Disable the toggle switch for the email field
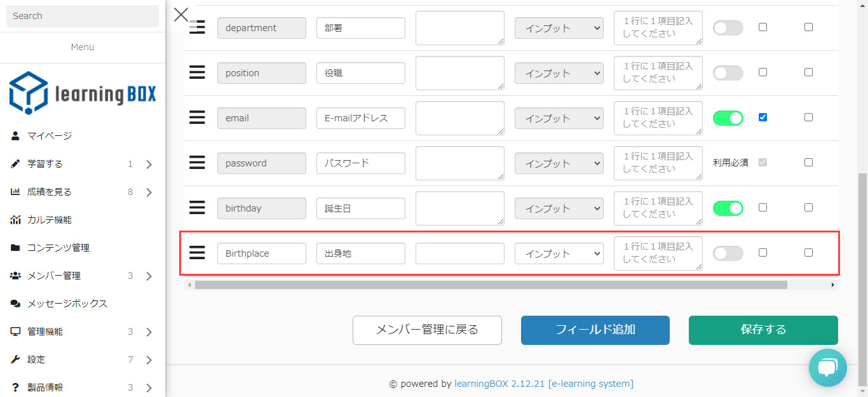This screenshot has height=397, width=868. click(728, 118)
